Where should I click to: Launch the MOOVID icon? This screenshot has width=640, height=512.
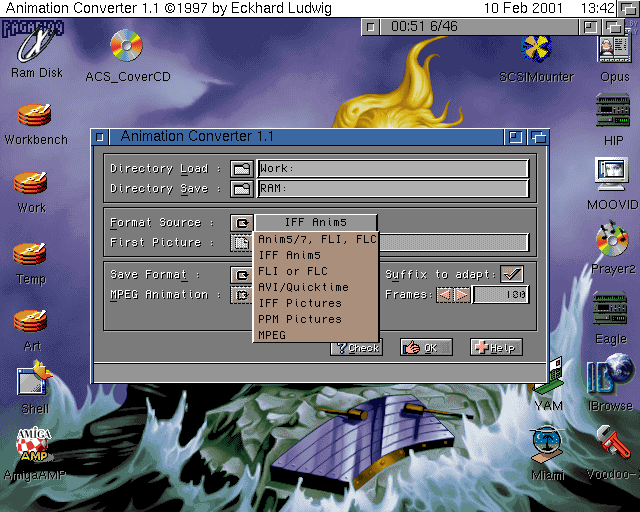pyautogui.click(x=611, y=174)
